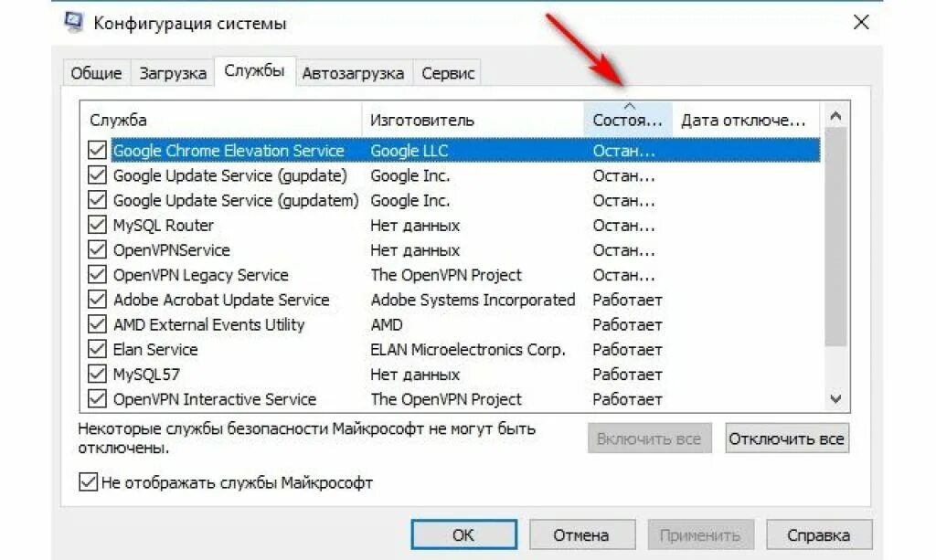This screenshot has width=936, height=560.
Task: Toggle AMD External Events Utility checkbox
Action: [x=97, y=323]
